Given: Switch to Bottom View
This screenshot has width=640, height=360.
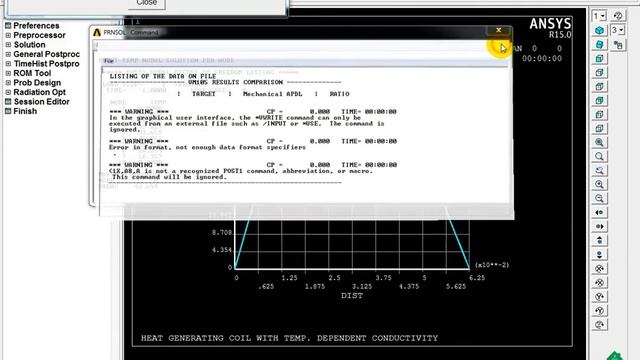Looking at the screenshot, I should [599, 129].
